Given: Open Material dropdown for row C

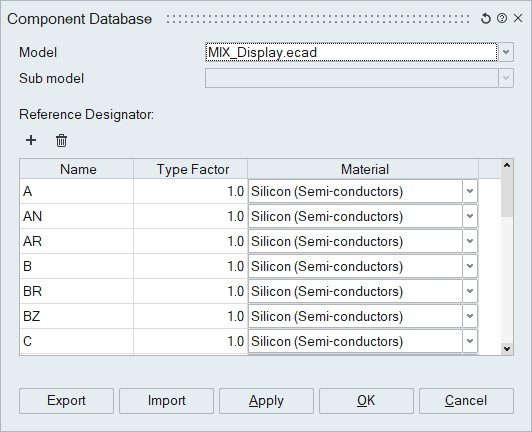Looking at the screenshot, I should coord(470,341).
